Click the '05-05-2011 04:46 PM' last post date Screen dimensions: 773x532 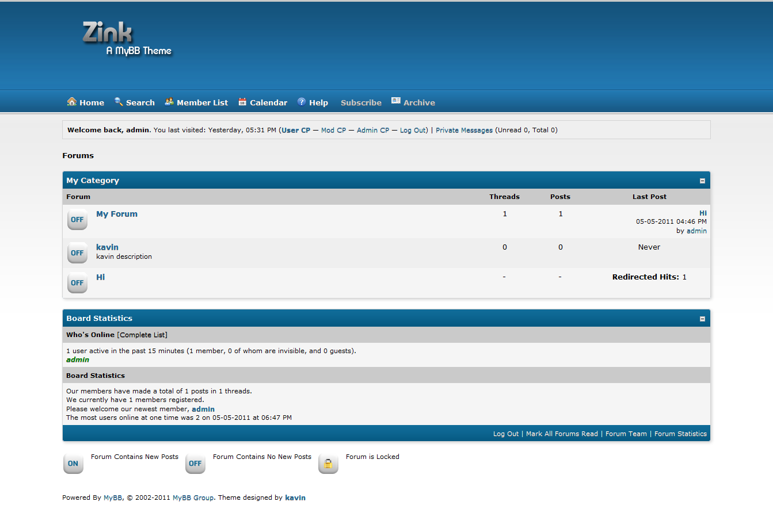671,221
